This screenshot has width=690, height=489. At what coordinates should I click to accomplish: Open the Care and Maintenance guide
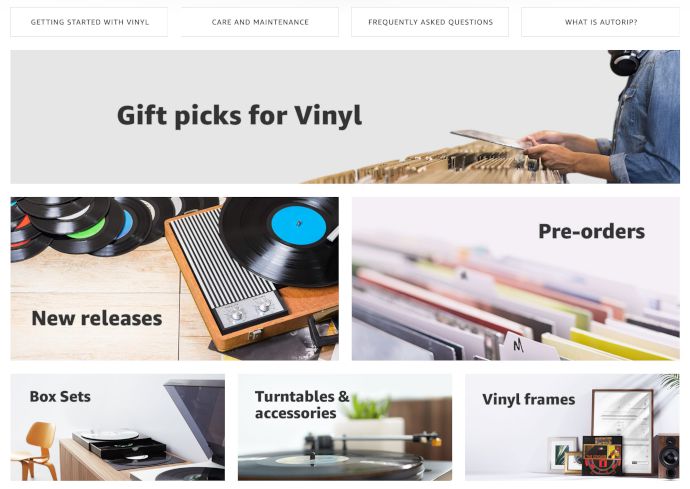click(x=260, y=22)
